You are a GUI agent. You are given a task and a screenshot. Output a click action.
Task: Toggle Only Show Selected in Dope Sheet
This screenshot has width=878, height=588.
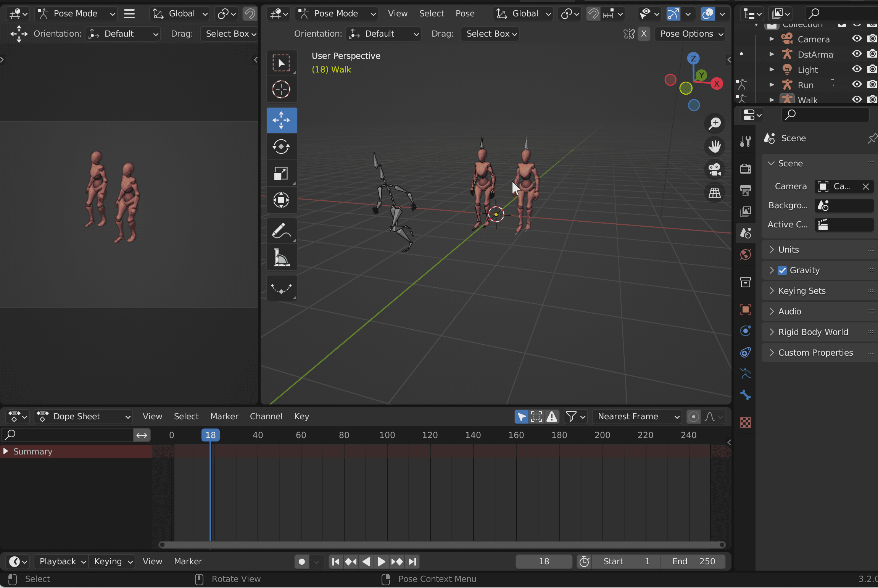[x=522, y=417]
